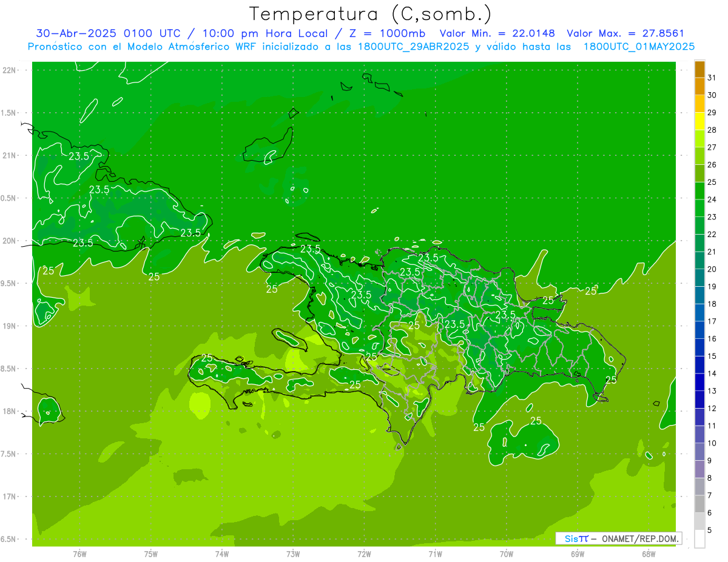Click the legend value '31'
Screen dimensions: 728x562
[712, 78]
